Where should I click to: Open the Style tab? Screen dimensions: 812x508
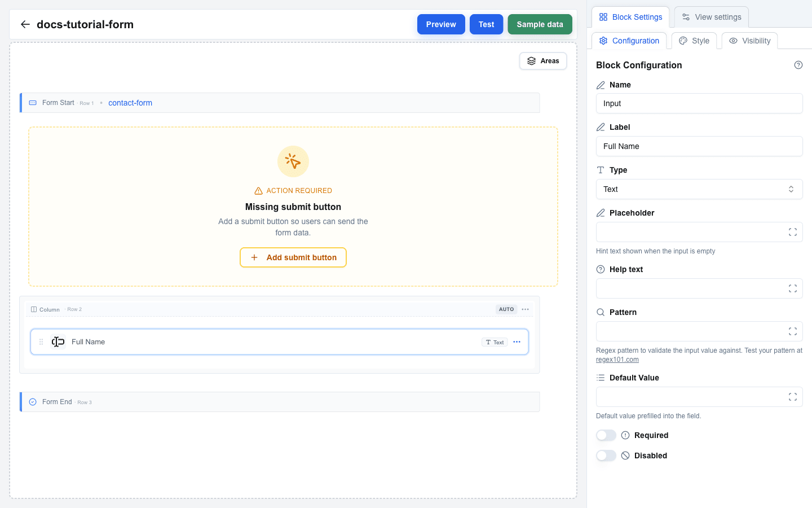click(694, 41)
